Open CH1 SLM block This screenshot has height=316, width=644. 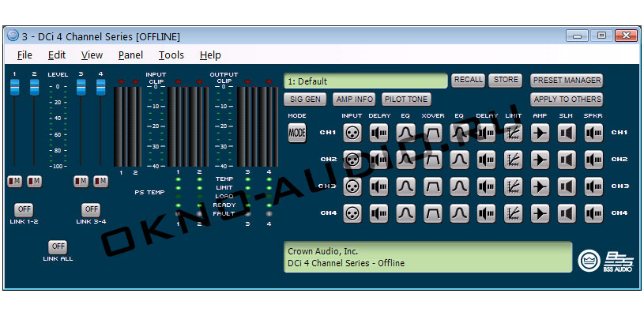(x=567, y=133)
